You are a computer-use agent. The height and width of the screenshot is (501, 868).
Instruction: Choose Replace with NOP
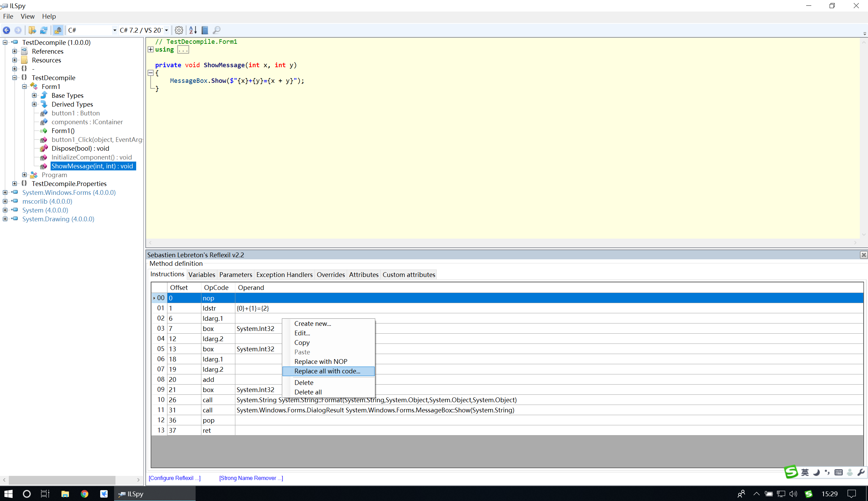pos(328,361)
